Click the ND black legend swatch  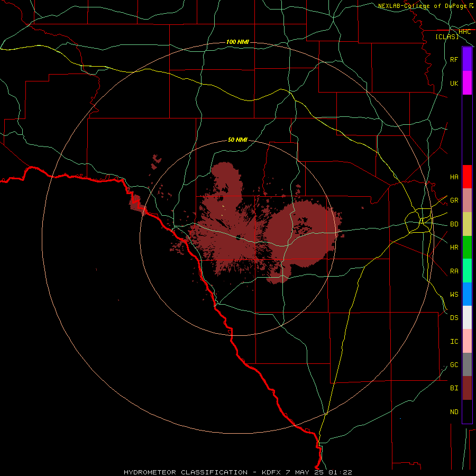pyautogui.click(x=467, y=411)
